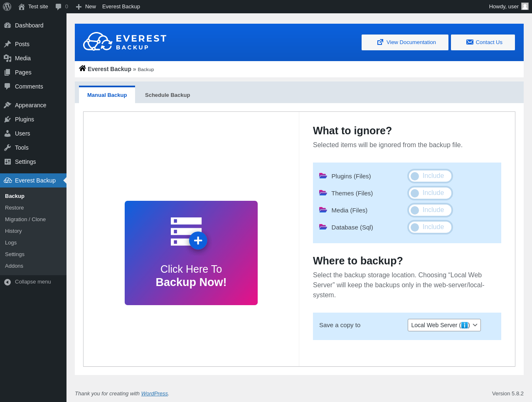
Task: Click the envelope icon on Contact Us
Action: 470,42
